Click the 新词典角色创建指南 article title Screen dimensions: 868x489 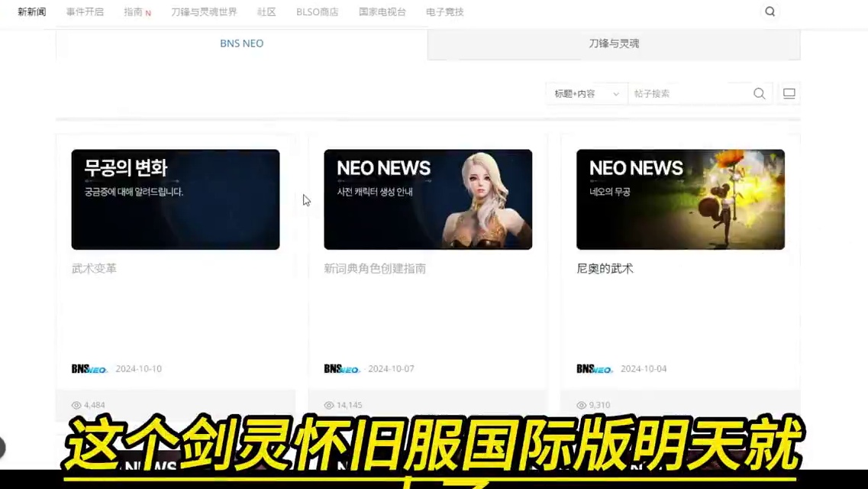pyautogui.click(x=374, y=268)
